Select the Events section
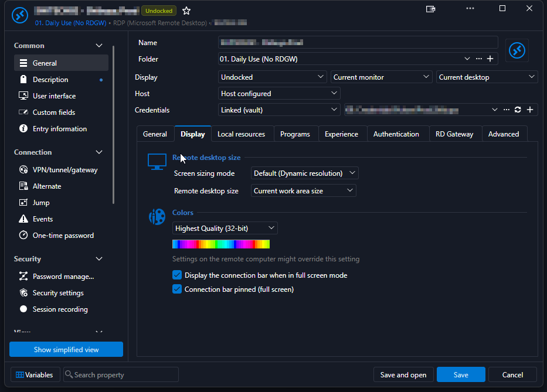Viewport: 547px width, 392px height. pos(61,219)
